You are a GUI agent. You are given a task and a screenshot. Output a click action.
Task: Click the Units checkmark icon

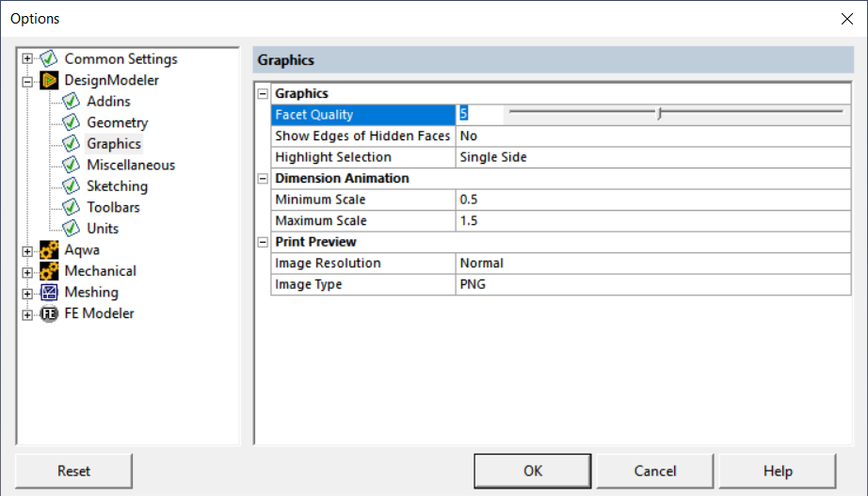coord(71,228)
